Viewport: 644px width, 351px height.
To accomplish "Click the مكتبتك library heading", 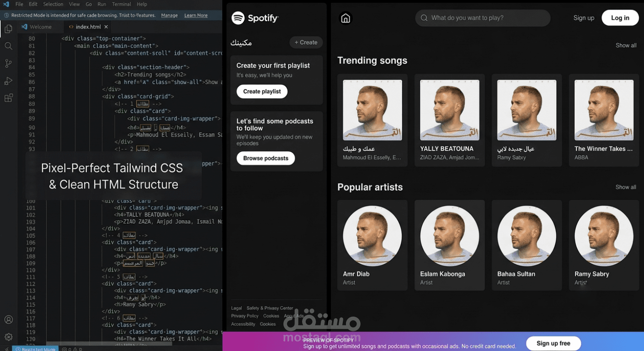I will (x=241, y=43).
